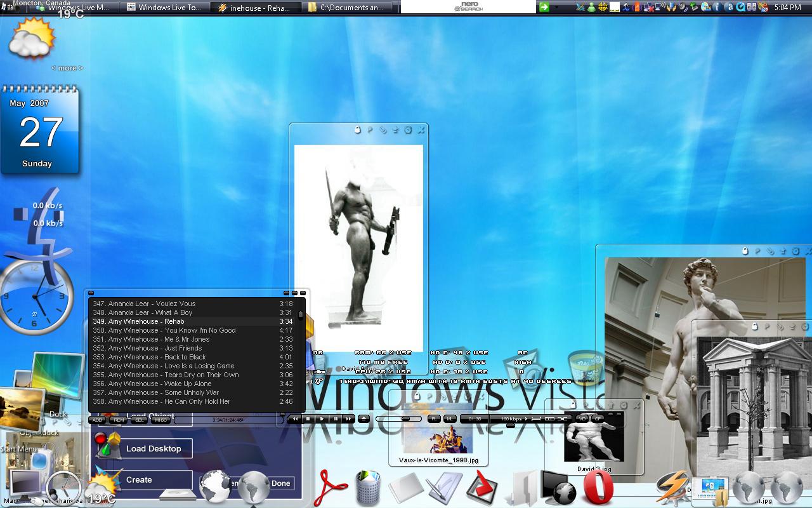The width and height of the screenshot is (812, 508).
Task: Toggle the Winamp VD video button
Action: (582, 419)
